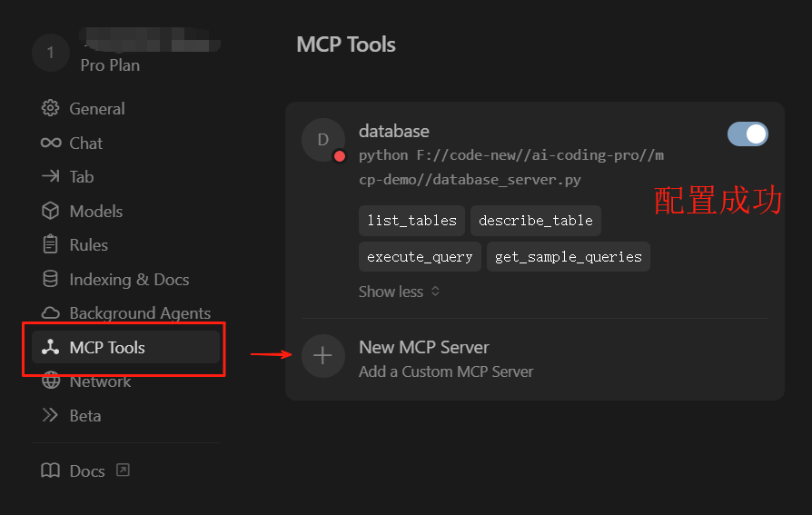Click the database server D avatar

pos(322,140)
